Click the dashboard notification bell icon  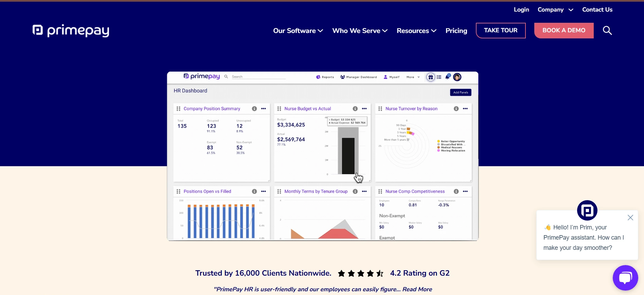[448, 77]
